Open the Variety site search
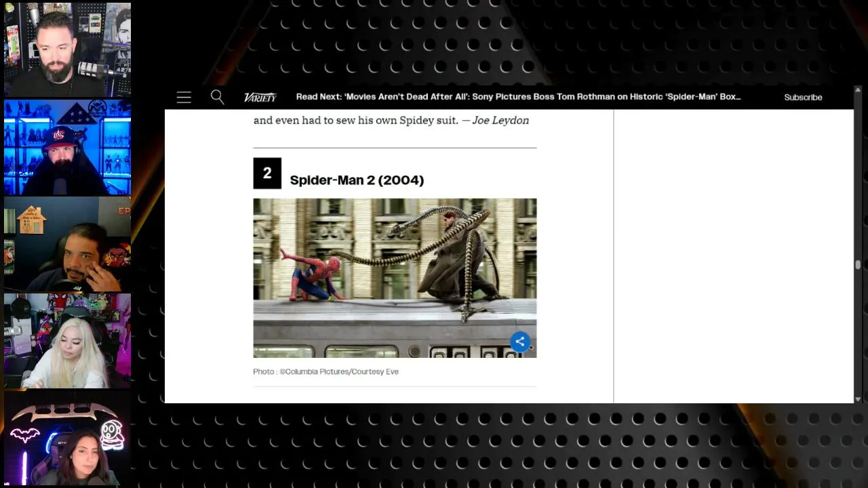 217,97
